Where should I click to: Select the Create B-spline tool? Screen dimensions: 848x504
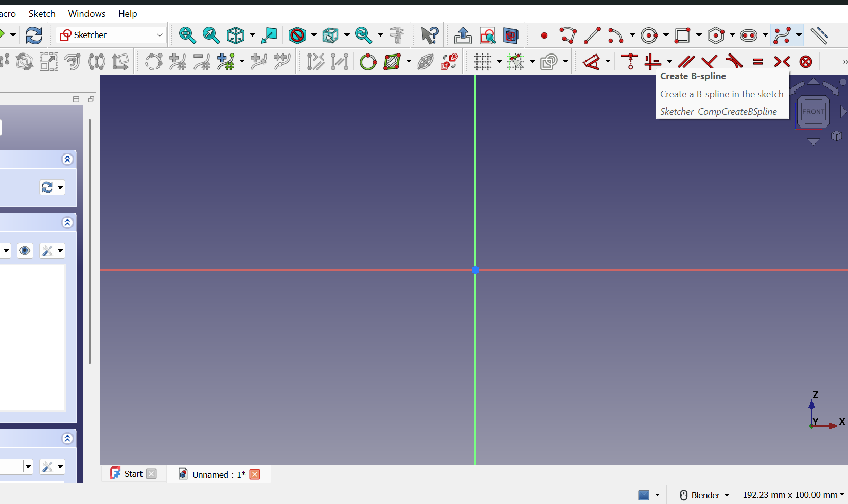point(782,35)
